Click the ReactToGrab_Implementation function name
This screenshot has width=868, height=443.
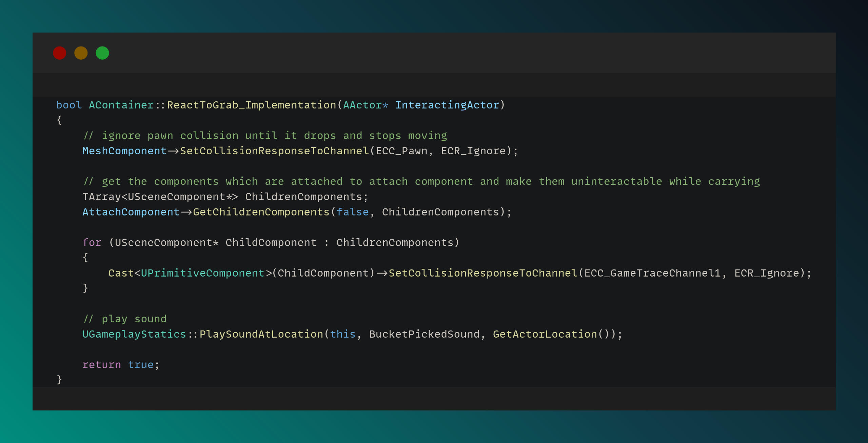pos(251,105)
